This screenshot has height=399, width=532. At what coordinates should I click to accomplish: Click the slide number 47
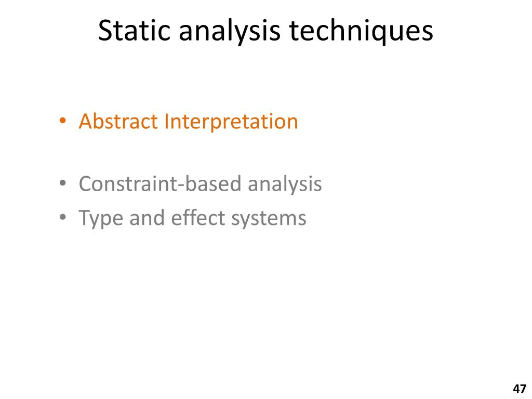pyautogui.click(x=520, y=389)
